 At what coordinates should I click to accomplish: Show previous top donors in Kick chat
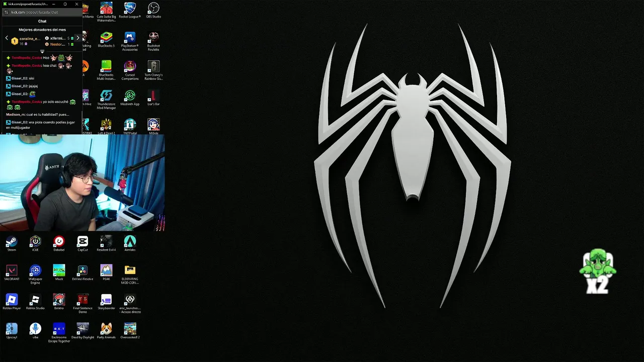click(7, 38)
